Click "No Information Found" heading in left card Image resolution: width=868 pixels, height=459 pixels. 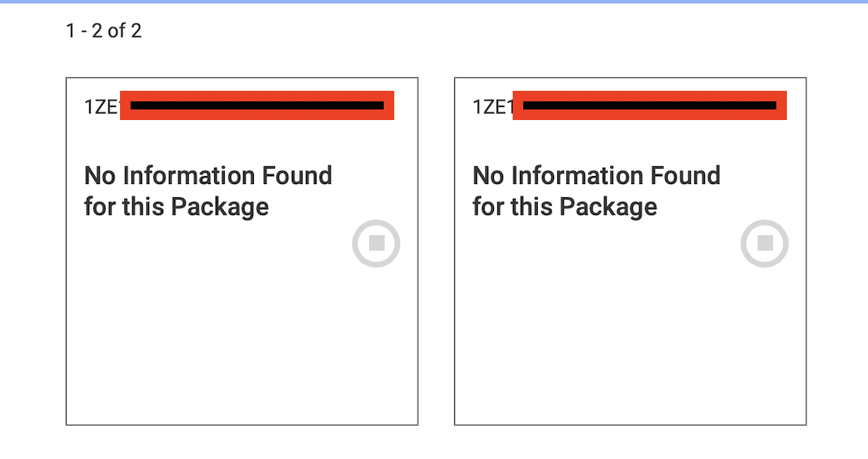click(x=208, y=176)
